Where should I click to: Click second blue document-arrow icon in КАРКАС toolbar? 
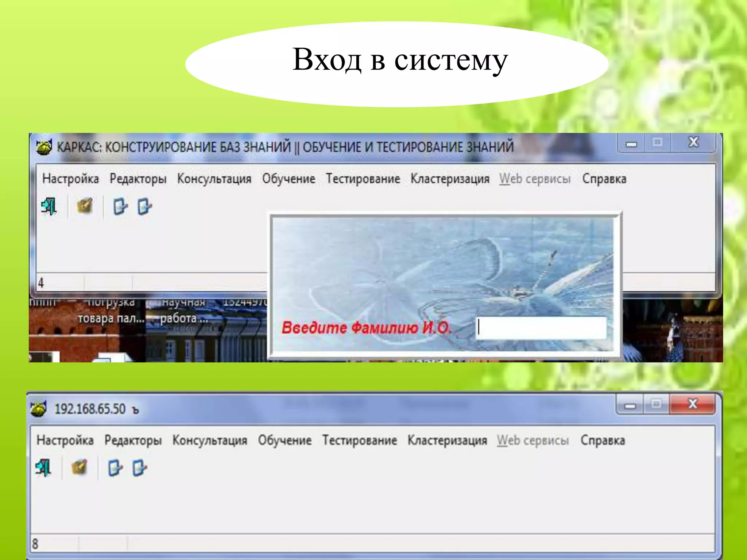144,207
